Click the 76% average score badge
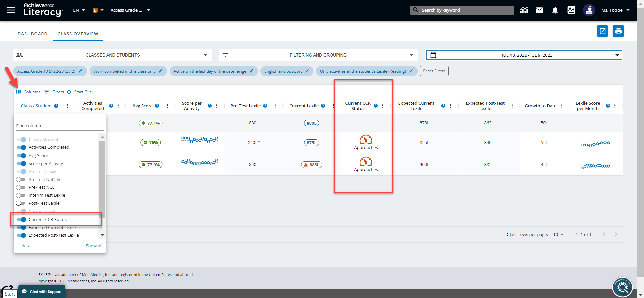 151,143
